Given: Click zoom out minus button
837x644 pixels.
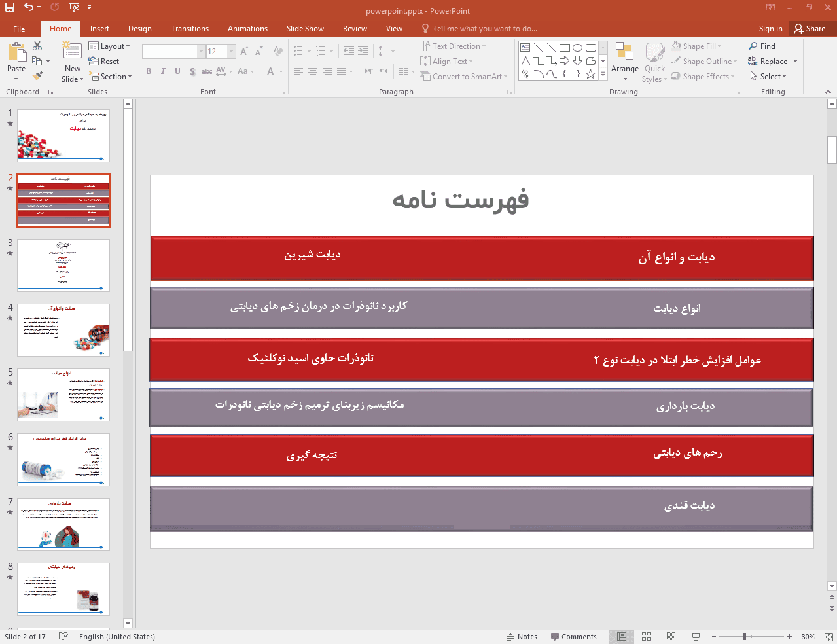Looking at the screenshot, I should 714,637.
